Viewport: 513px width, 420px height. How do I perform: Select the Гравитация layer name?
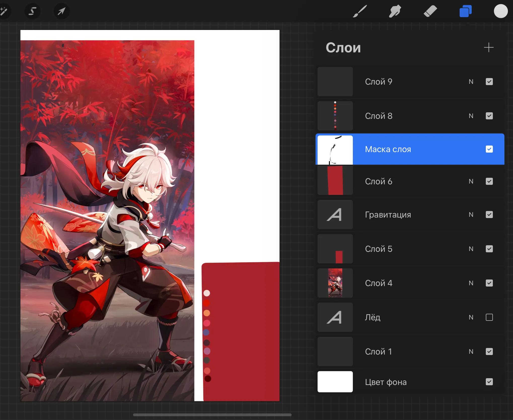tap(388, 215)
